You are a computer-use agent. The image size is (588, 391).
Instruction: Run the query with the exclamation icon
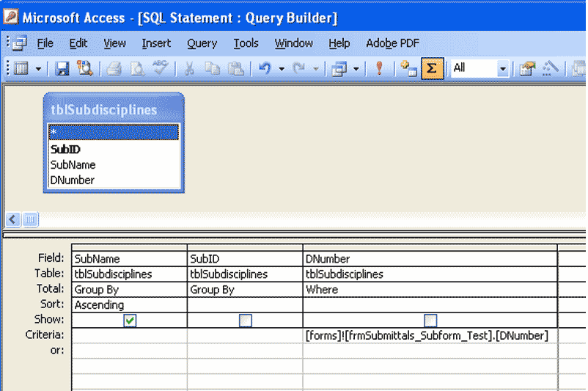coord(379,68)
